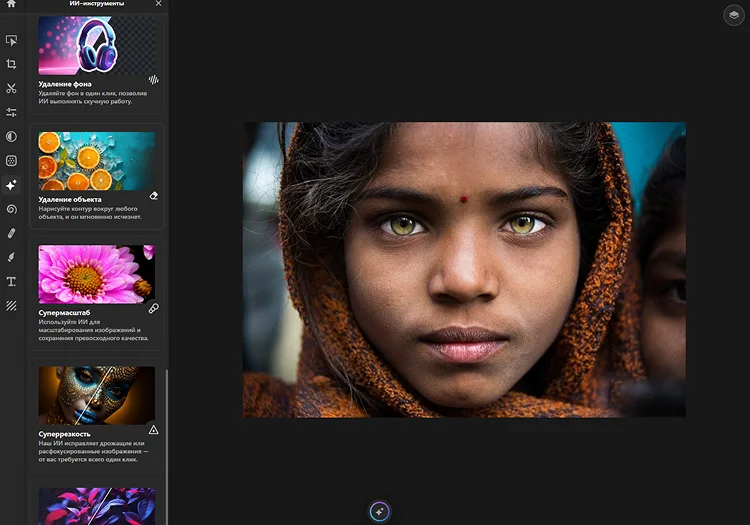Open the headphones thumbnail for background removal
This screenshot has width=750, height=525.
click(x=97, y=45)
